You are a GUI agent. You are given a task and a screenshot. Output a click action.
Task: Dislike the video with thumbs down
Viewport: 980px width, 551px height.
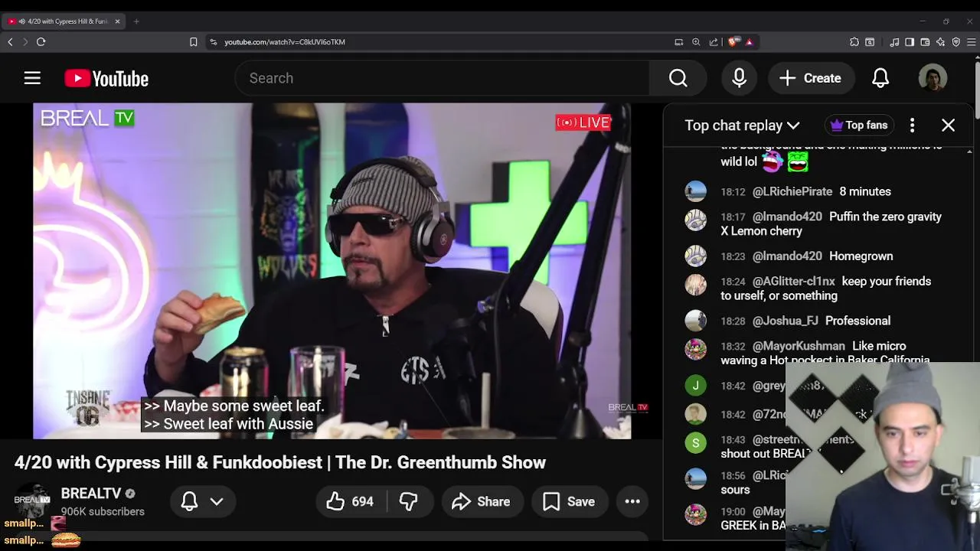click(408, 501)
